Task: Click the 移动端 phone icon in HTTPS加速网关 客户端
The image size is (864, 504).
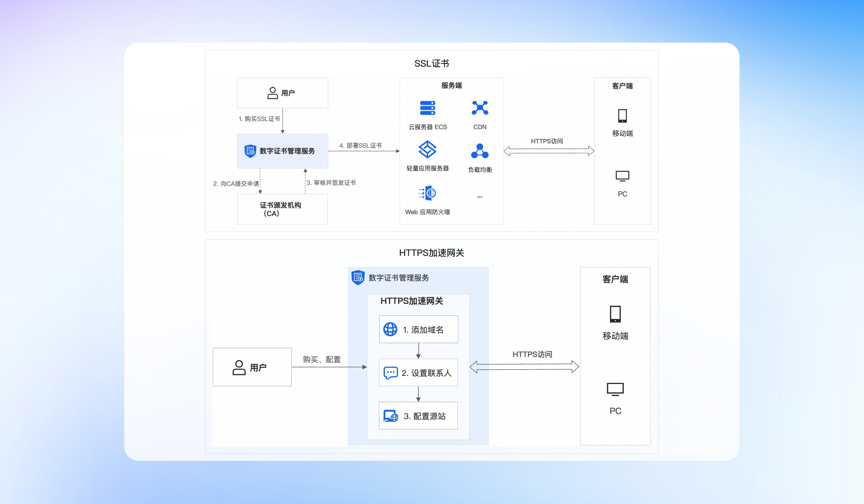Action: click(x=615, y=314)
